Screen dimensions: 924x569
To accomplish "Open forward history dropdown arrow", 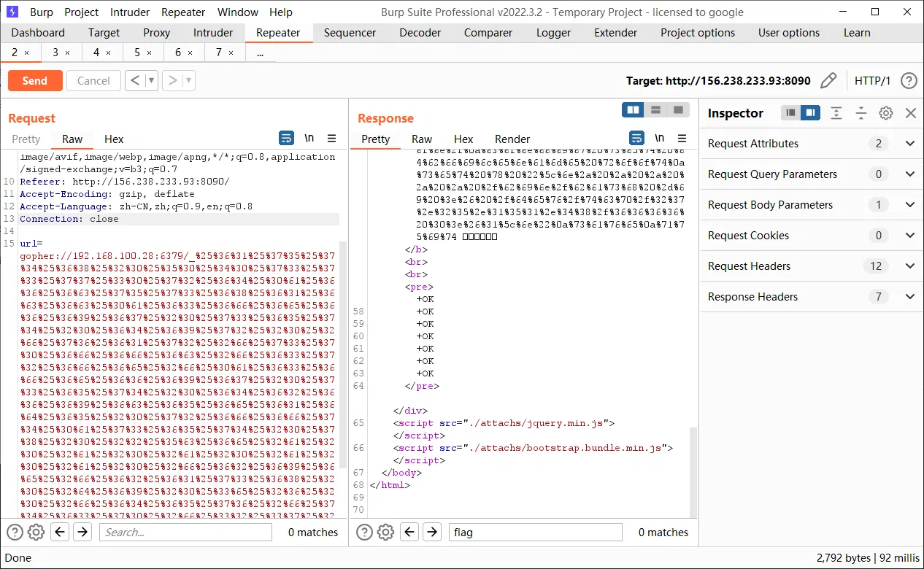I will click(x=189, y=80).
